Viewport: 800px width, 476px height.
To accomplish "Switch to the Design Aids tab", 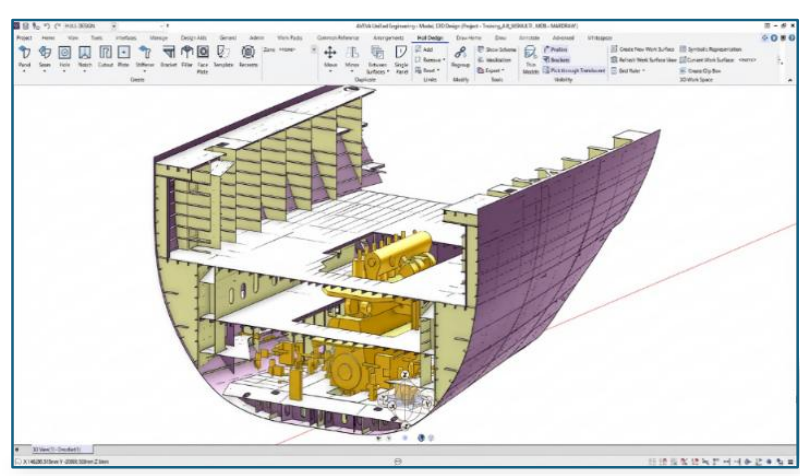I will [x=193, y=38].
